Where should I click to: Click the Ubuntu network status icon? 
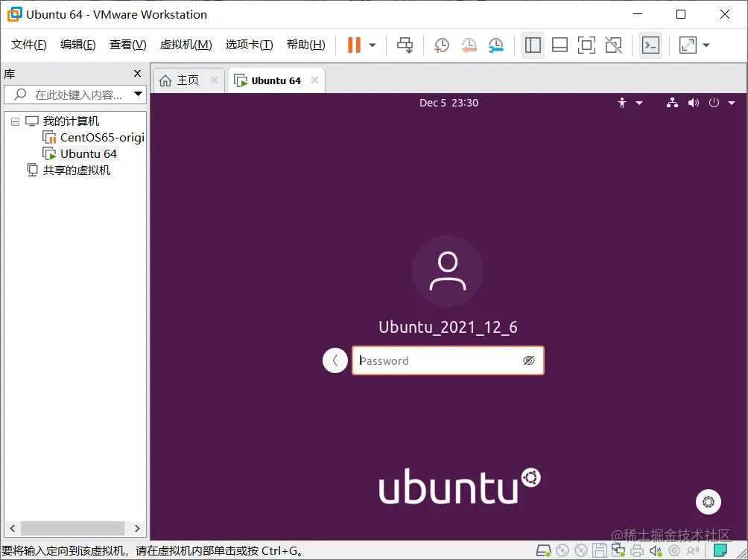coord(672,103)
